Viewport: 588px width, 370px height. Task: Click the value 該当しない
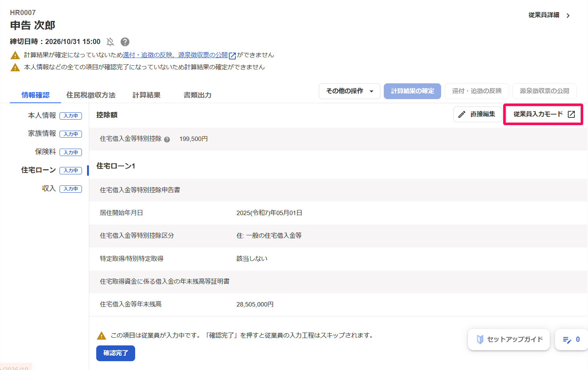click(252, 259)
